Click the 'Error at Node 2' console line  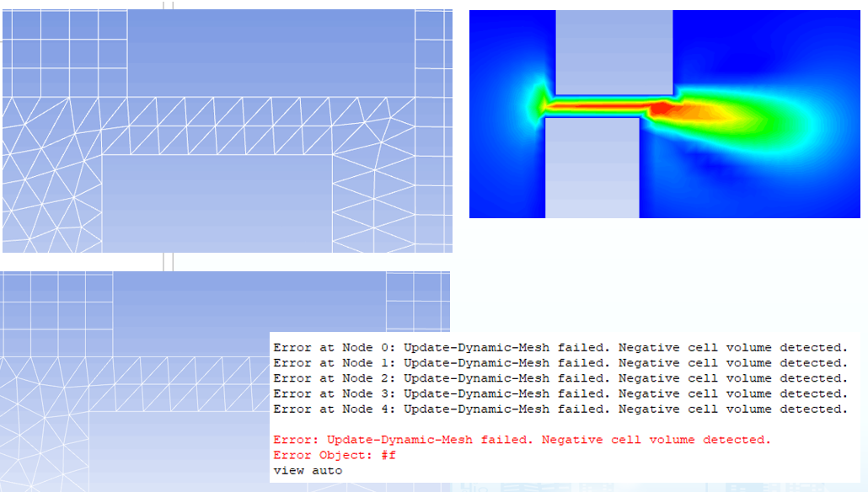coord(560,378)
